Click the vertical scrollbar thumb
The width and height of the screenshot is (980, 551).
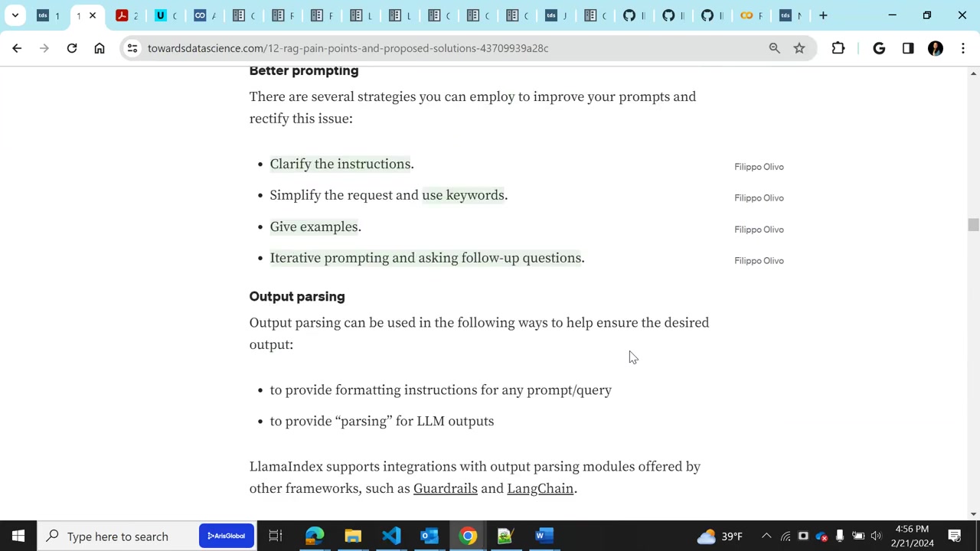tap(973, 224)
